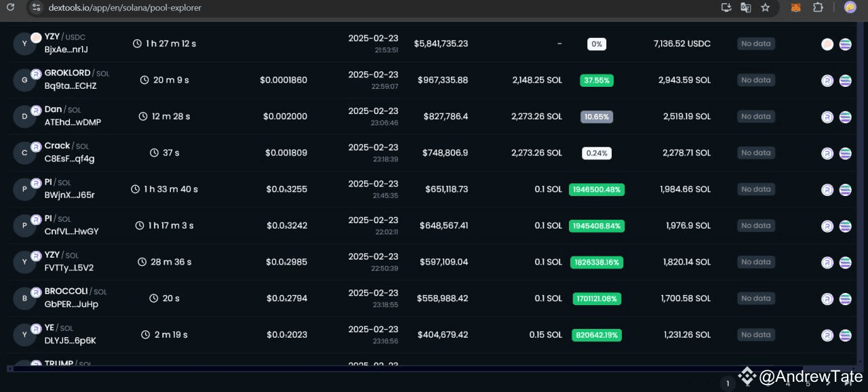Open the BROCCOLI / SOL pool

[75, 291]
